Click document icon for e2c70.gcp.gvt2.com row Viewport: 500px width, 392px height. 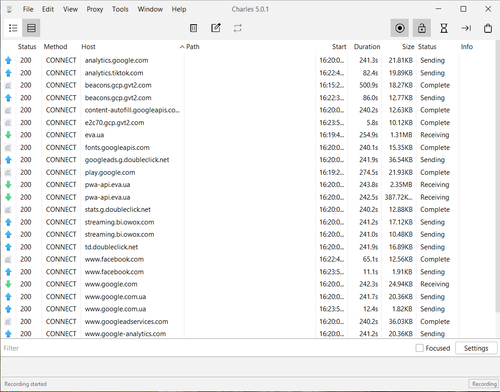8,123
